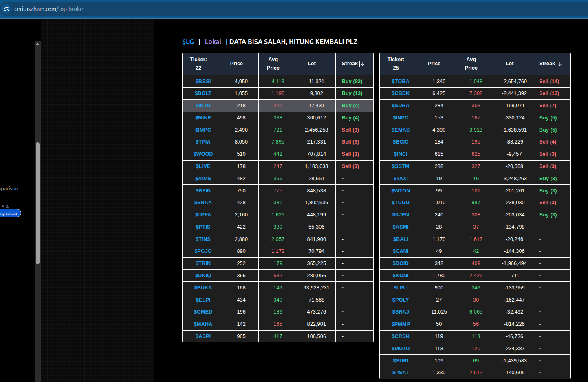The width and height of the screenshot is (588, 382).
Task: Open the $BUKA ticker link
Action: (x=203, y=288)
